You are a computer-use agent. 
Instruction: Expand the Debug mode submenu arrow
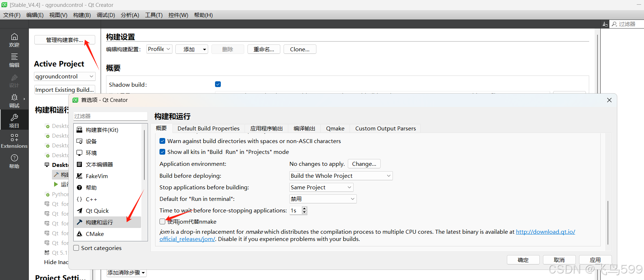(25, 99)
